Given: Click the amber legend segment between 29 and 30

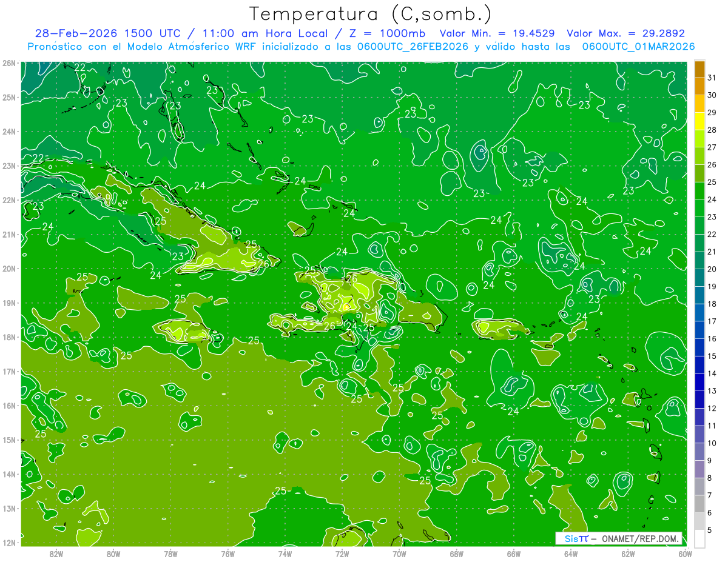Looking at the screenshot, I should [x=699, y=104].
